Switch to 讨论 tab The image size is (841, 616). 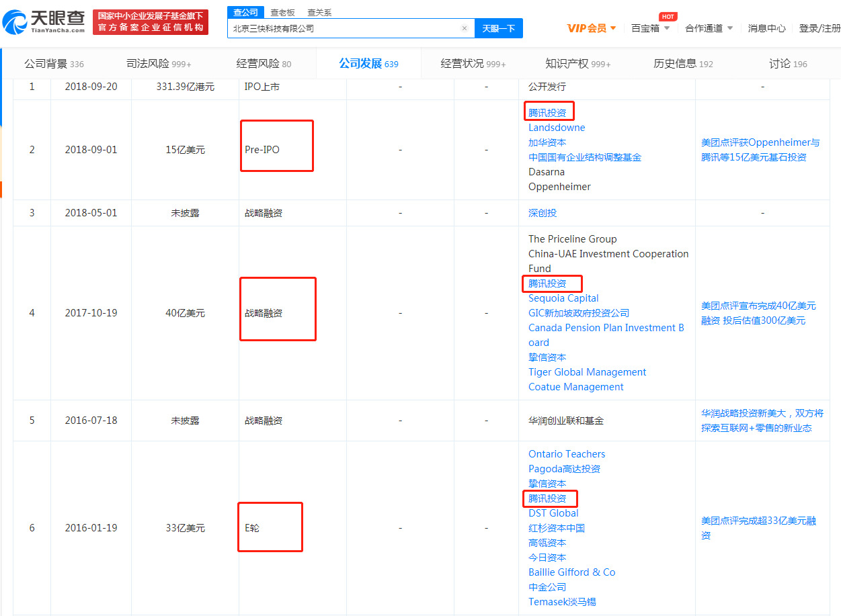[x=788, y=64]
